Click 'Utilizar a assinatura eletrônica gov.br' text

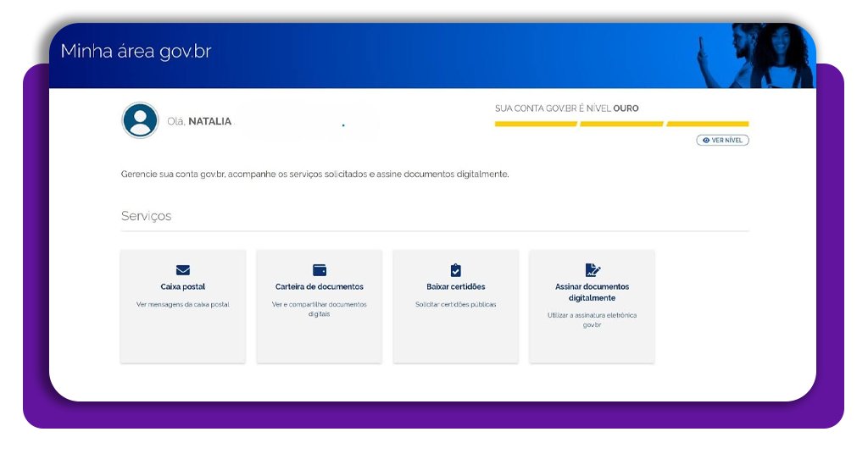click(x=592, y=319)
